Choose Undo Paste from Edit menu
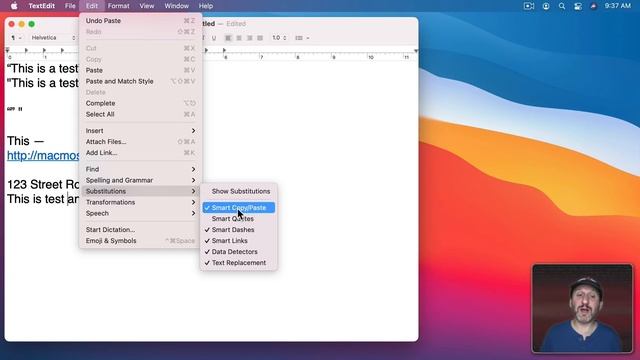Screen dimensions: 640x360 [x=140, y=21]
